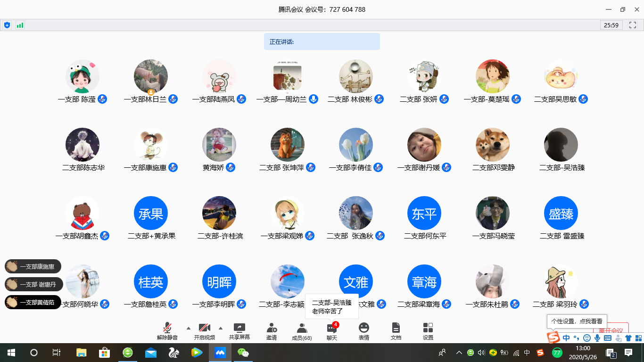The height and width of the screenshot is (362, 644).
Task: Click mic icon beside 黄海娇
Action: (x=231, y=167)
